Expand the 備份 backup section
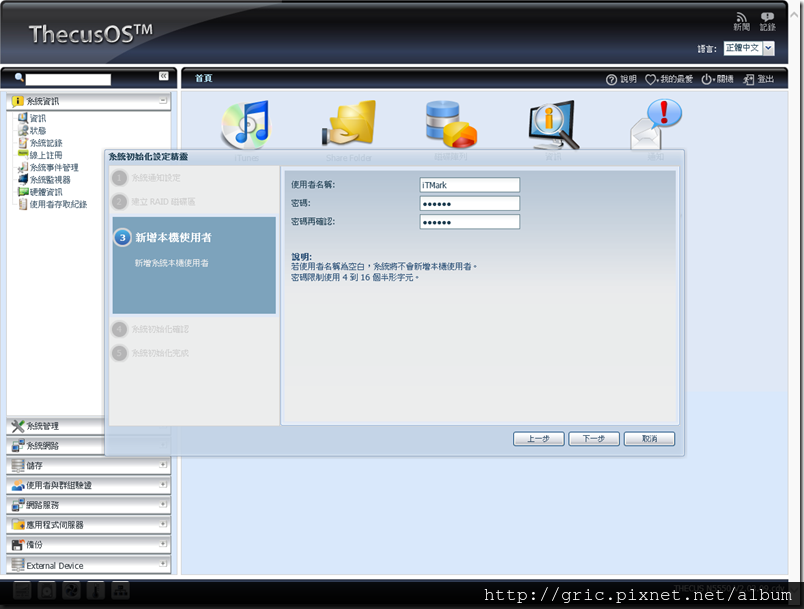The image size is (804, 609). pyautogui.click(x=88, y=544)
